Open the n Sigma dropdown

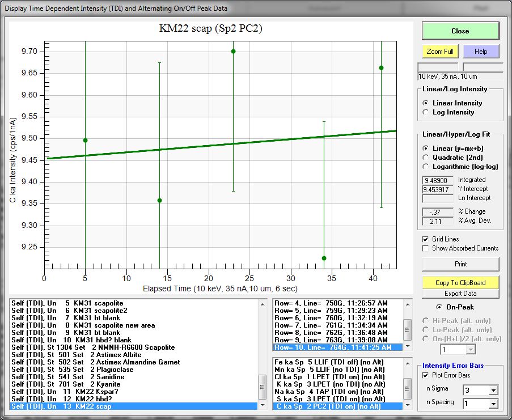click(493, 390)
